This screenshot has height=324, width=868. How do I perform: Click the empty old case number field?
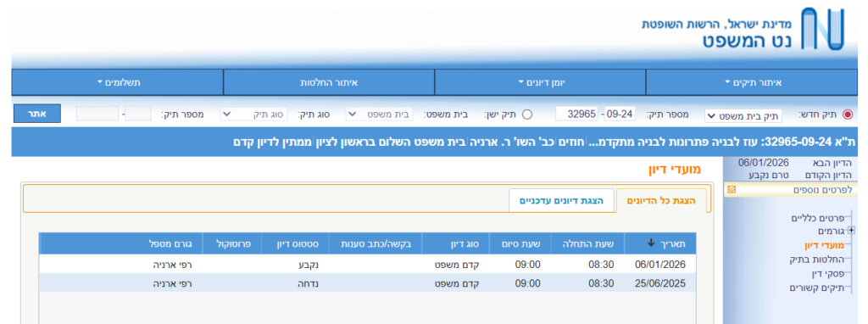pos(97,114)
